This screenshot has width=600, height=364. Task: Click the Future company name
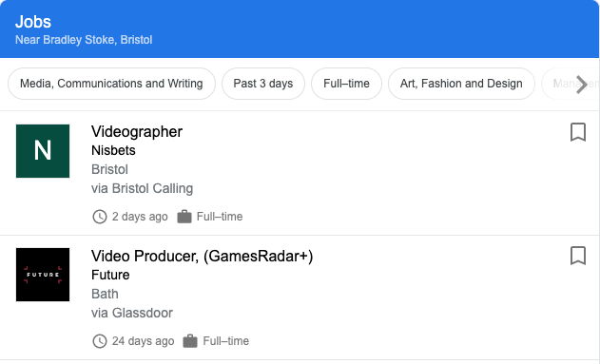tap(110, 275)
